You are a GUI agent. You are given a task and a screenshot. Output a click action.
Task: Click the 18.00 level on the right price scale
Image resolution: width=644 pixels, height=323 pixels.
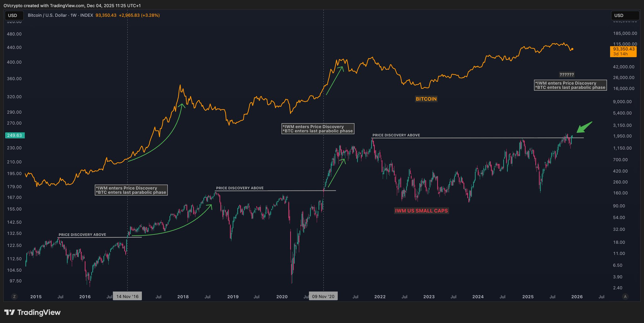tap(619, 242)
